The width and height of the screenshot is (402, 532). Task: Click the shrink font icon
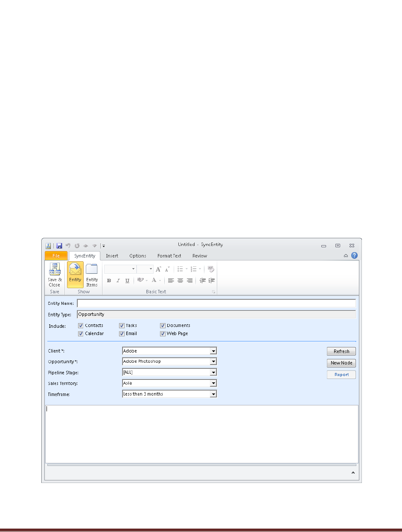click(x=167, y=269)
